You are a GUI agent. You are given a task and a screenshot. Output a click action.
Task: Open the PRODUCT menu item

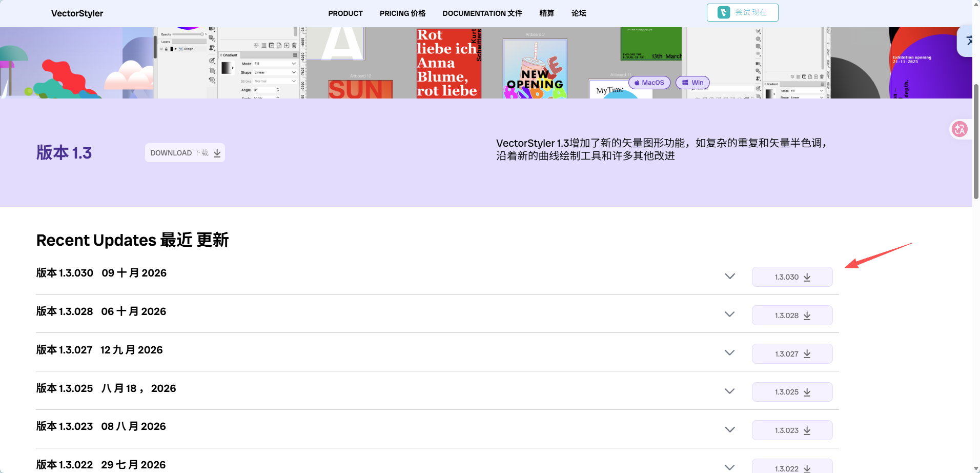(345, 13)
